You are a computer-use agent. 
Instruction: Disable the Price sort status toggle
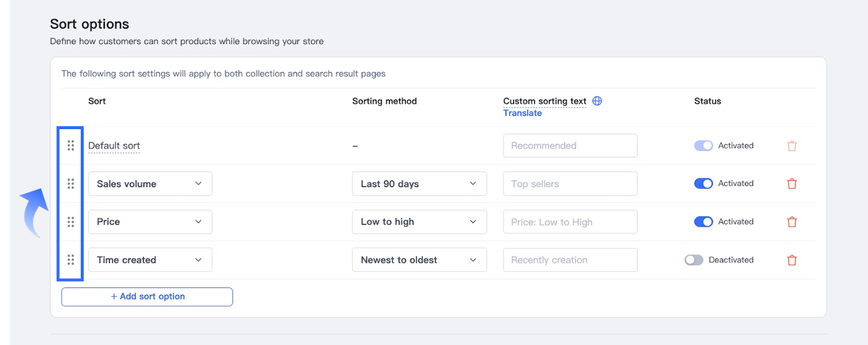point(703,222)
